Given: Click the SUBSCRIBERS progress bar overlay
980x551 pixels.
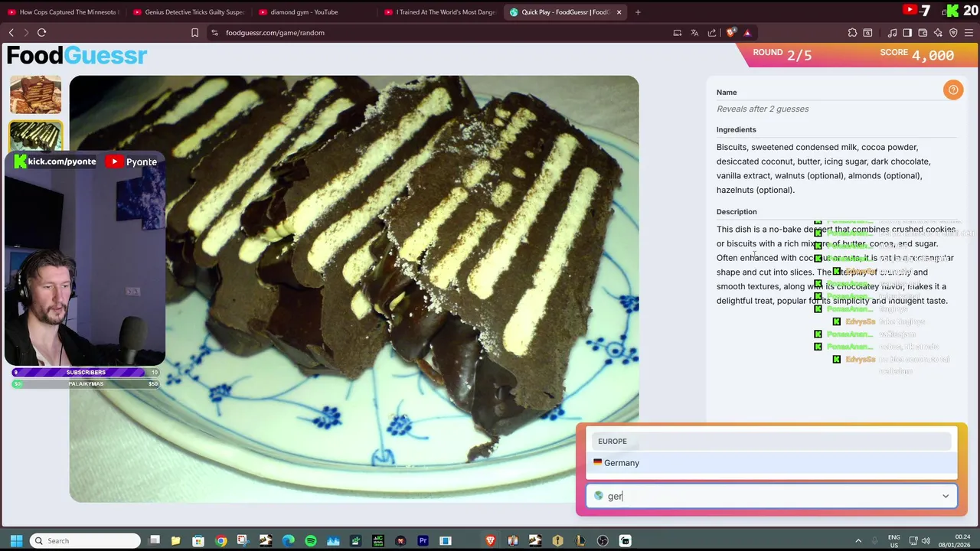Looking at the screenshot, I should pyautogui.click(x=86, y=373).
